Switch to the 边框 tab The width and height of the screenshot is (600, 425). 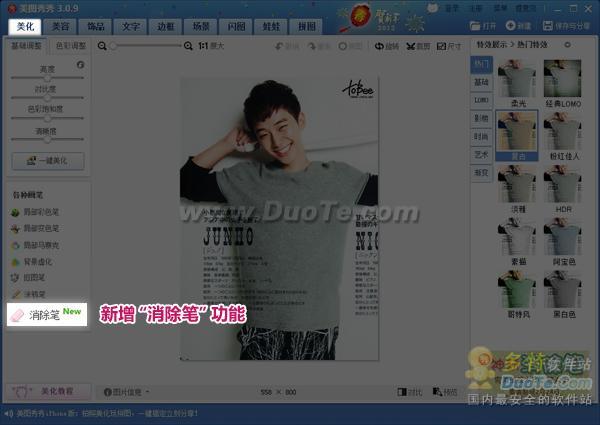pyautogui.click(x=166, y=26)
